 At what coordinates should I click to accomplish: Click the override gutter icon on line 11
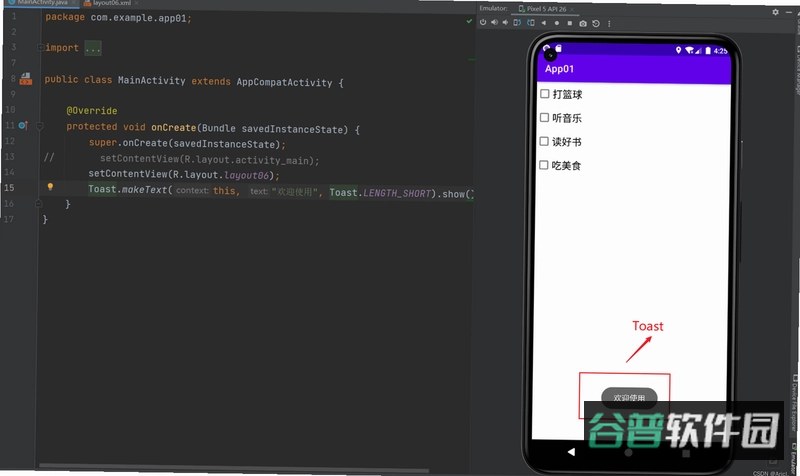(x=23, y=125)
